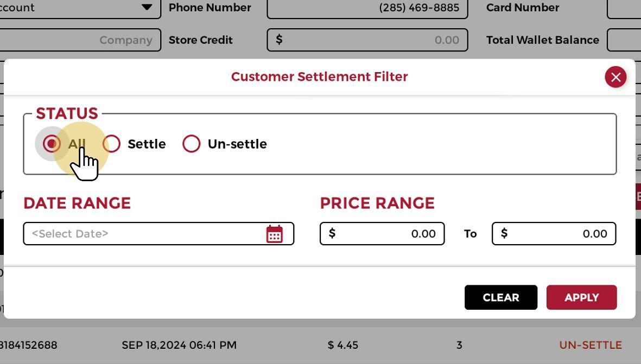Select the SEP 18, 2024 transaction date cell
This screenshot has width=641, height=364.
[x=179, y=345]
